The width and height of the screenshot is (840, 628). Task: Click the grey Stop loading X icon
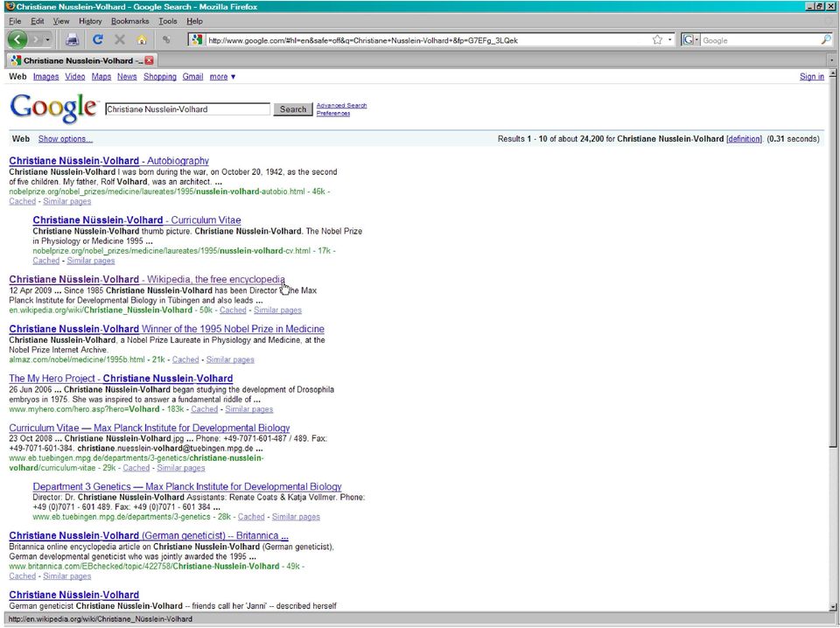coord(120,39)
